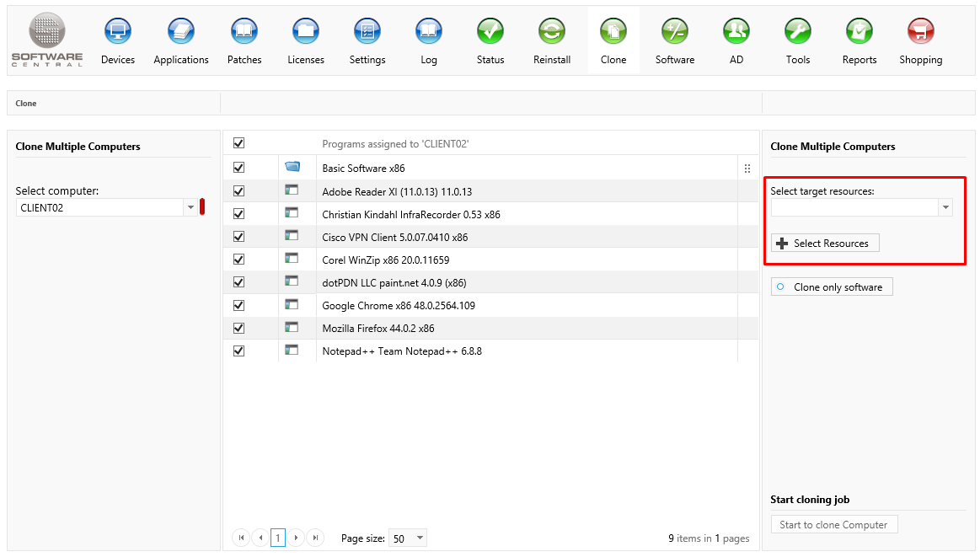Uncheck the Google Chrome x86 checkbox
Viewport: 980px width, 557px height.
point(238,305)
